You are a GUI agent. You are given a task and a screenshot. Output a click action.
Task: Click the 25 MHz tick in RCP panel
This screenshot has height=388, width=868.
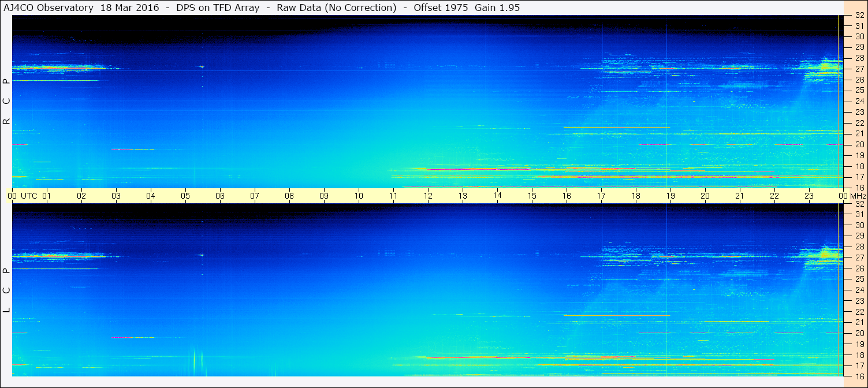pos(859,90)
